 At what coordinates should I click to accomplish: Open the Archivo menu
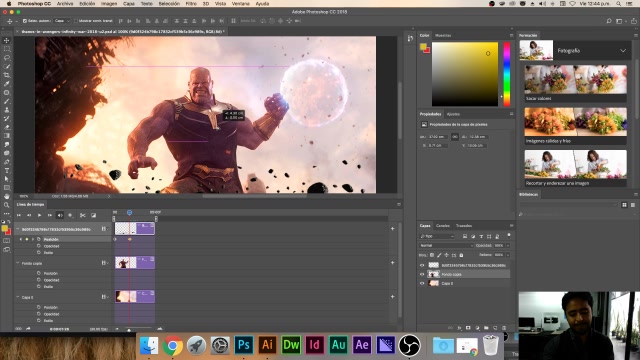[64, 4]
